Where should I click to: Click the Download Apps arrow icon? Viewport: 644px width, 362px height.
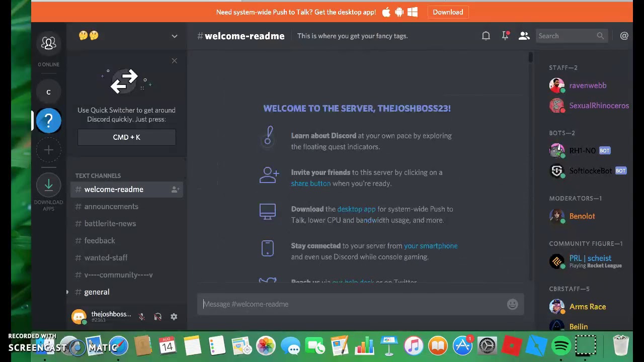(x=49, y=185)
